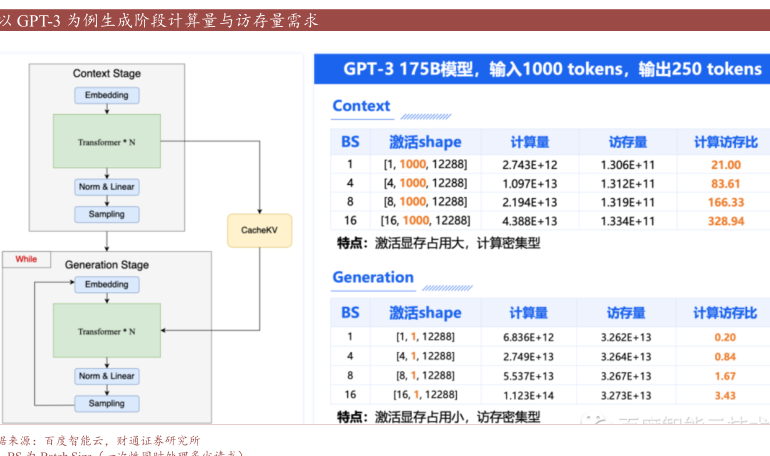
Task: Click the blue Generation section heading
Action: [373, 277]
